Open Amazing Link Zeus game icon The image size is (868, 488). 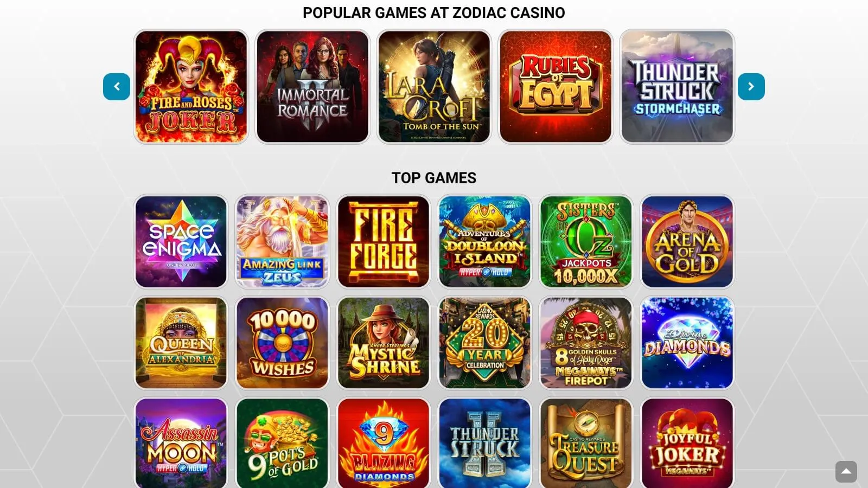coord(282,242)
